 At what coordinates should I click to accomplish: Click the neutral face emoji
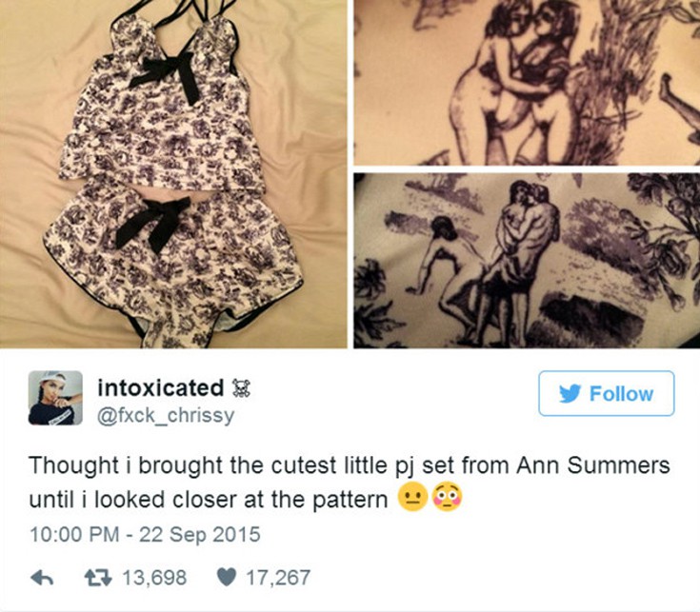tap(413, 498)
